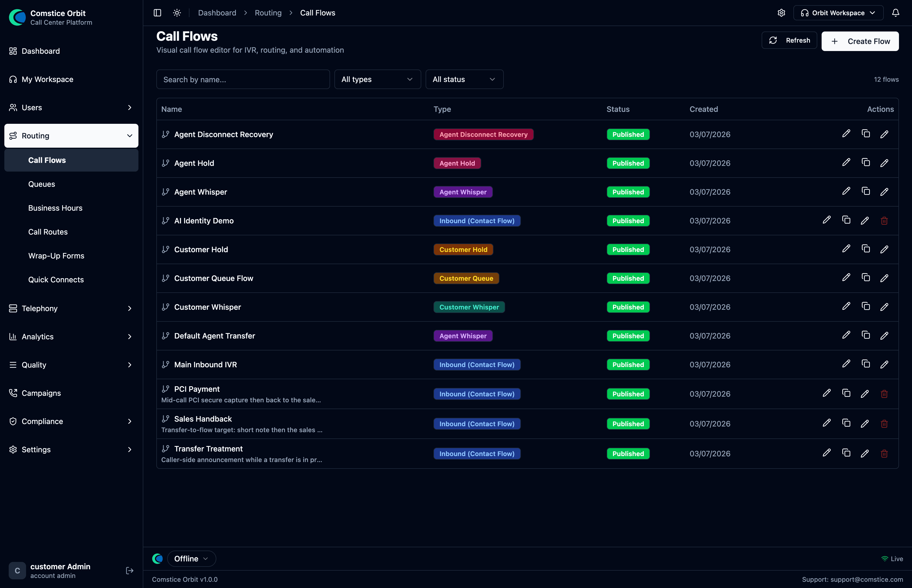The height and width of the screenshot is (588, 912).
Task: Duplicate the Agent Hold flow
Action: (865, 163)
